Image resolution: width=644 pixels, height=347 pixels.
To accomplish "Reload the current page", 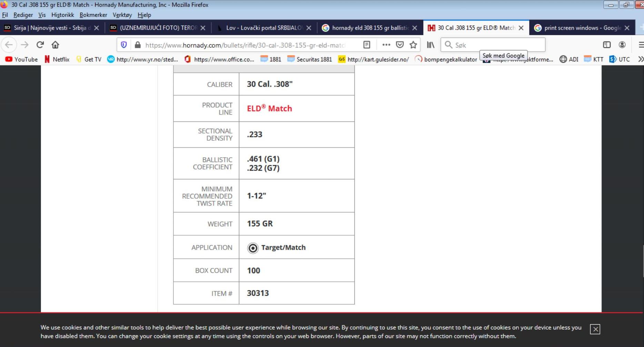I will tap(40, 45).
